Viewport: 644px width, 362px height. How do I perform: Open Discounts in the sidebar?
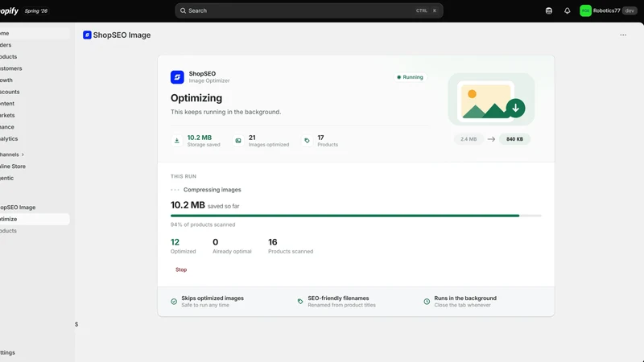pyautogui.click(x=35, y=92)
